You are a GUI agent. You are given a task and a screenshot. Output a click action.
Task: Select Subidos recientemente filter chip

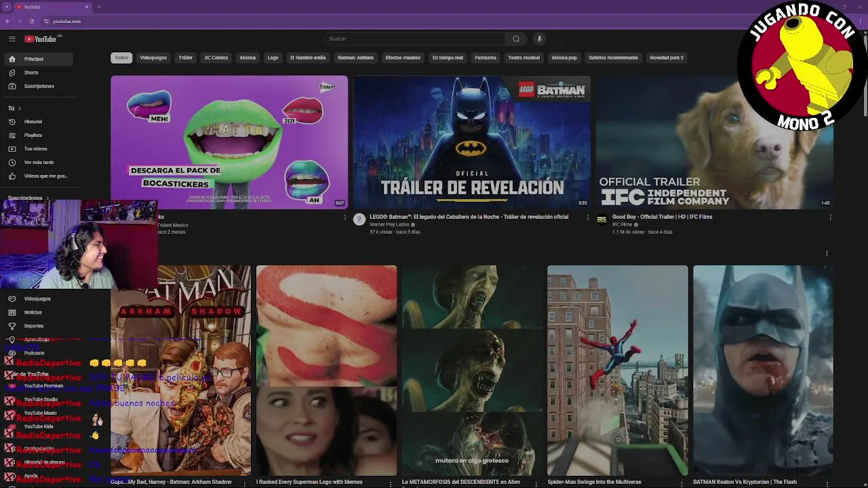click(x=613, y=58)
